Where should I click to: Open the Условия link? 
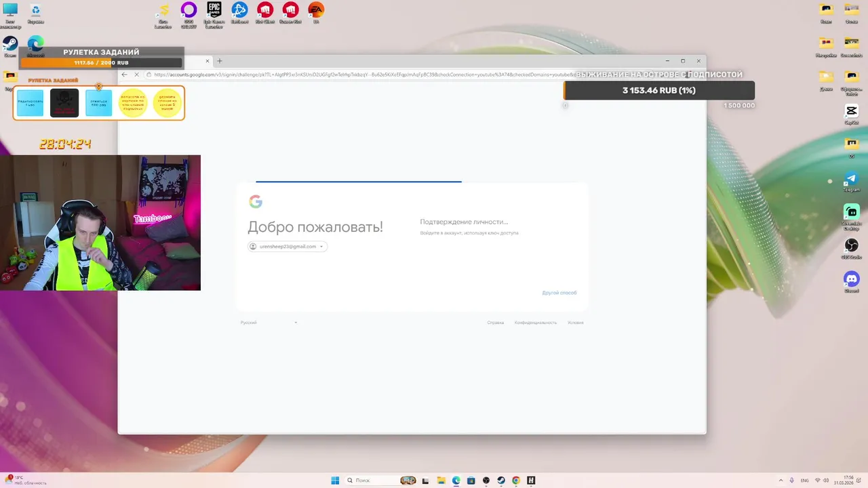click(x=576, y=323)
